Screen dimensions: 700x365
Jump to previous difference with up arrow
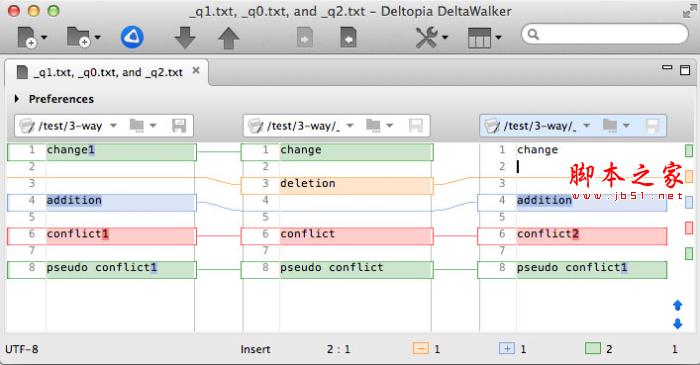tap(229, 37)
